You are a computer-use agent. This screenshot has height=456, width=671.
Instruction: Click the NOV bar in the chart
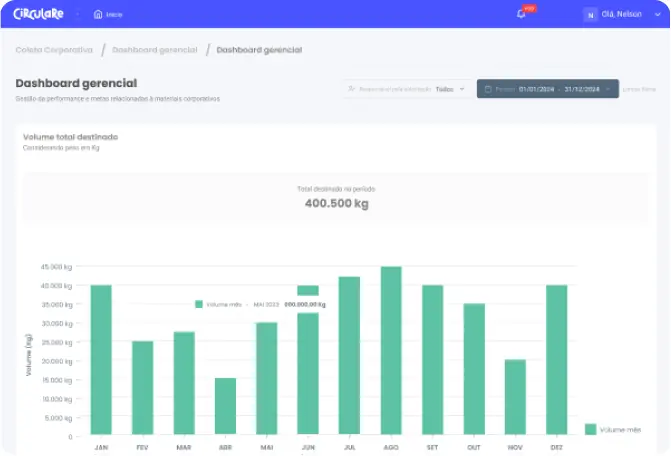[515, 397]
